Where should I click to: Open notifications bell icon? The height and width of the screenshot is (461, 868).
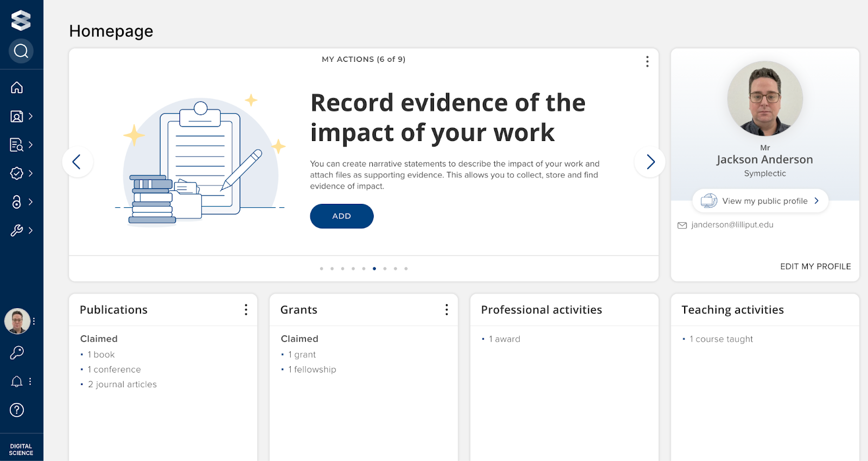pyautogui.click(x=17, y=381)
